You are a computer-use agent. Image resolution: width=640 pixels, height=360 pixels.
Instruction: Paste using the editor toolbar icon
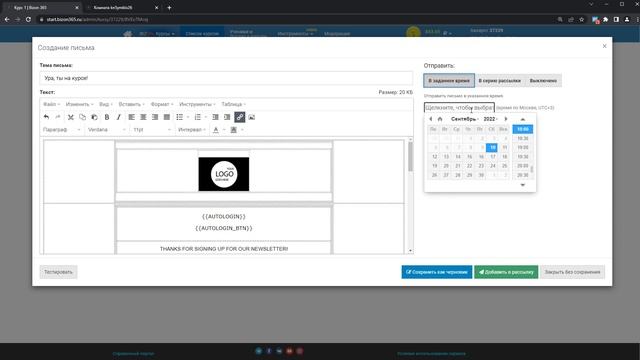click(94, 117)
